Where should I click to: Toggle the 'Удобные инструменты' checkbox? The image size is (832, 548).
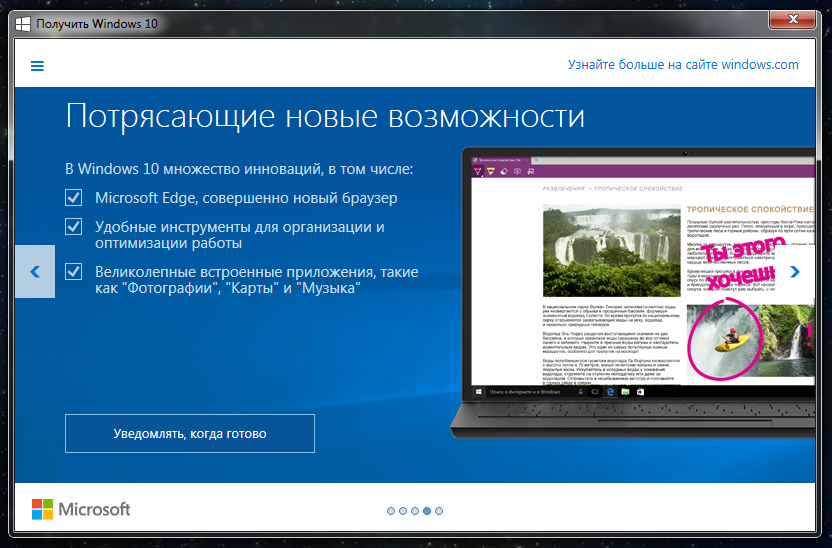coord(74,227)
